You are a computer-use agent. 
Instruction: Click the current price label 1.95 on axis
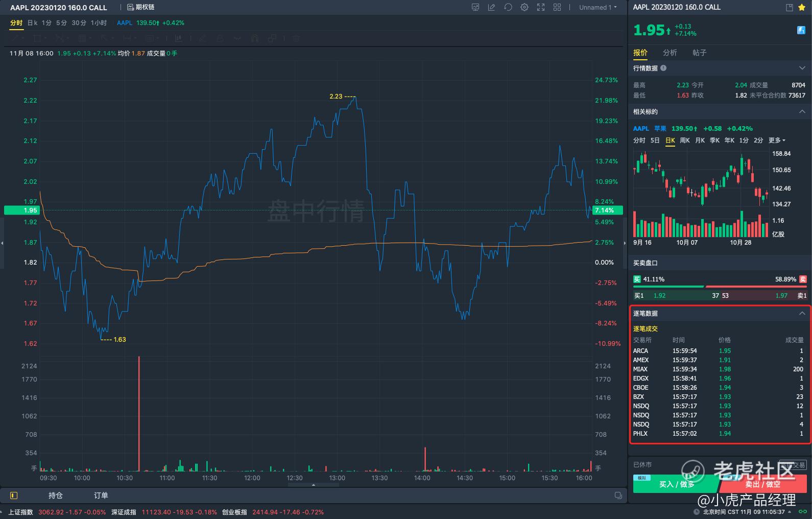click(22, 210)
